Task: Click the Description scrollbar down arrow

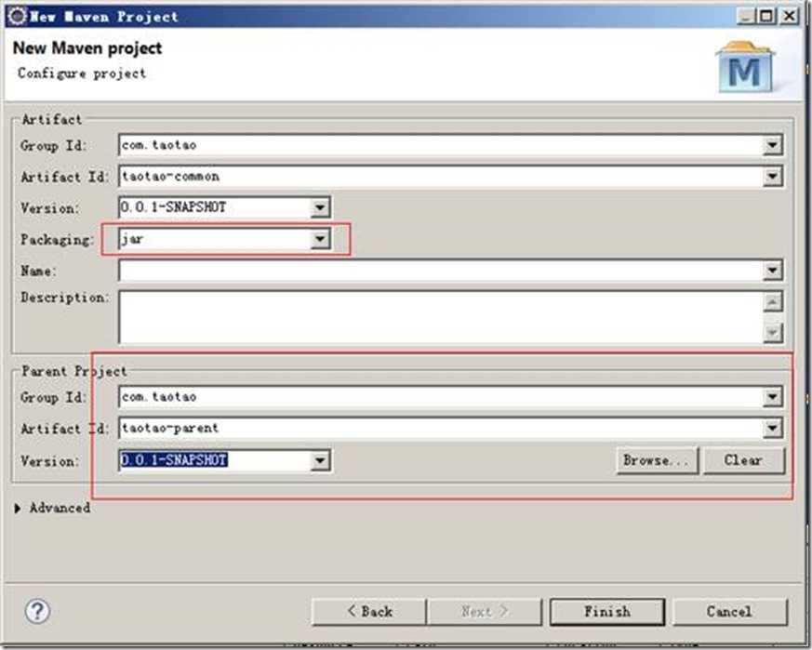Action: 772,333
